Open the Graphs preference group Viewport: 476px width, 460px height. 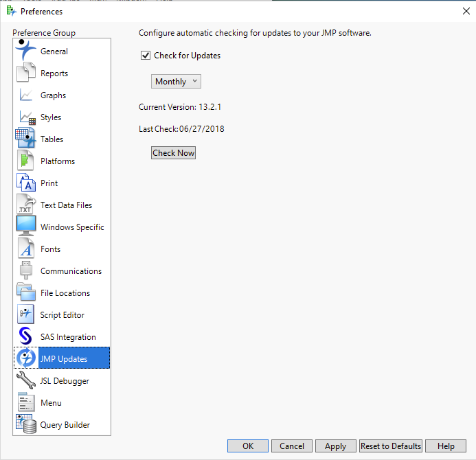pos(53,95)
